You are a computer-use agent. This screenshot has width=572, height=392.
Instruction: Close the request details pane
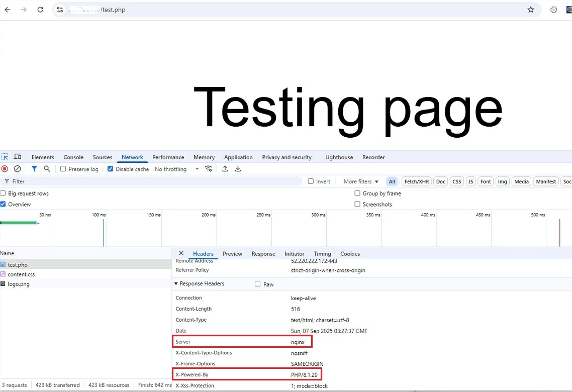coord(181,253)
